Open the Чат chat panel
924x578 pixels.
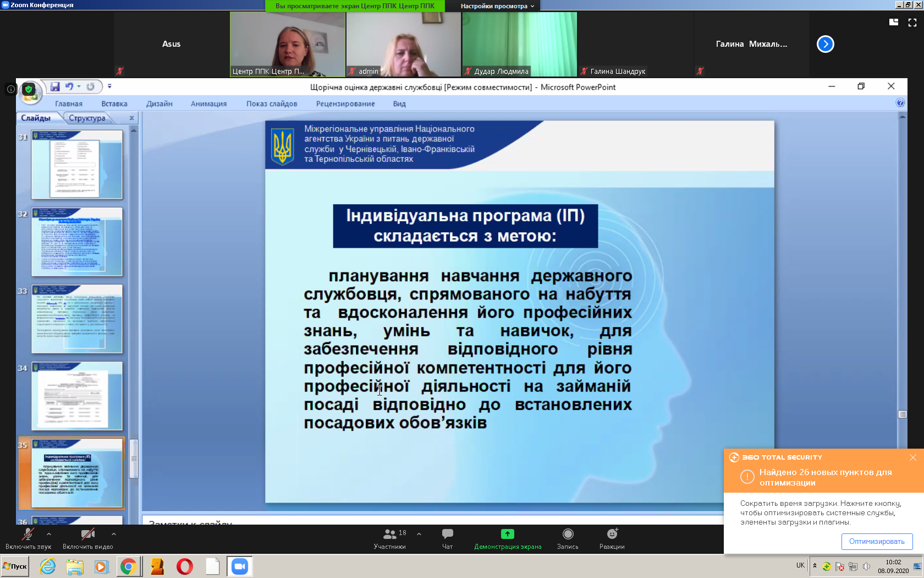(448, 539)
